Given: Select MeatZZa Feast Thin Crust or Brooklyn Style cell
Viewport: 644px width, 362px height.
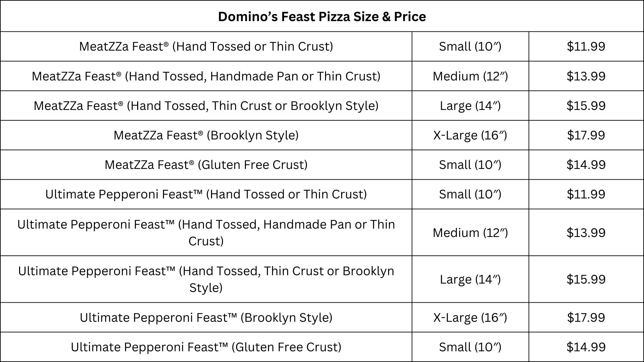Looking at the screenshot, I should [206, 106].
